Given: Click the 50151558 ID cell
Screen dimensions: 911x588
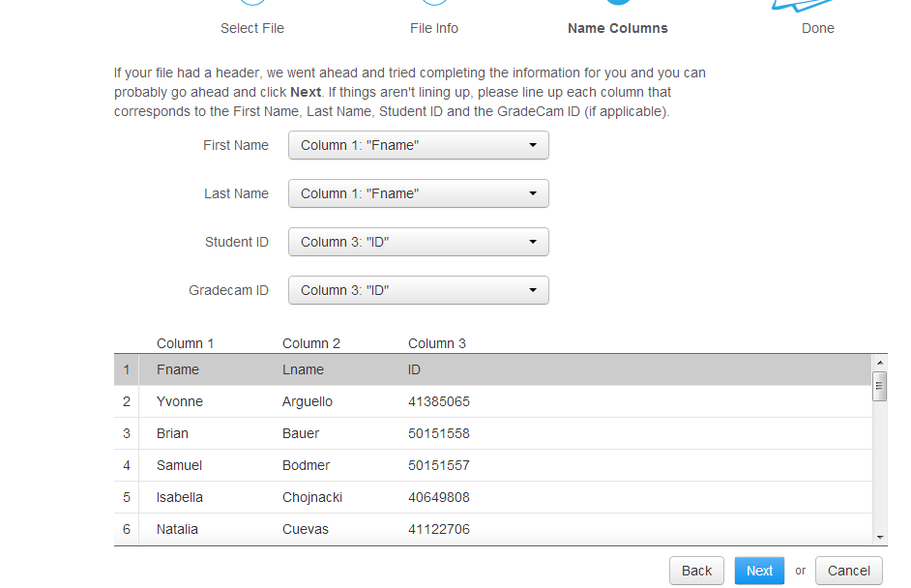Looking at the screenshot, I should click(x=439, y=433).
